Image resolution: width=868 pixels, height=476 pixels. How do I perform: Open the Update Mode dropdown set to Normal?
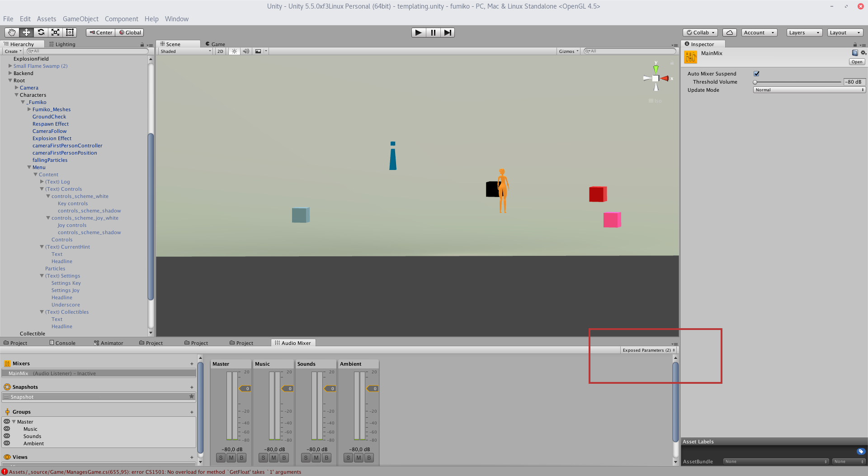(x=809, y=90)
